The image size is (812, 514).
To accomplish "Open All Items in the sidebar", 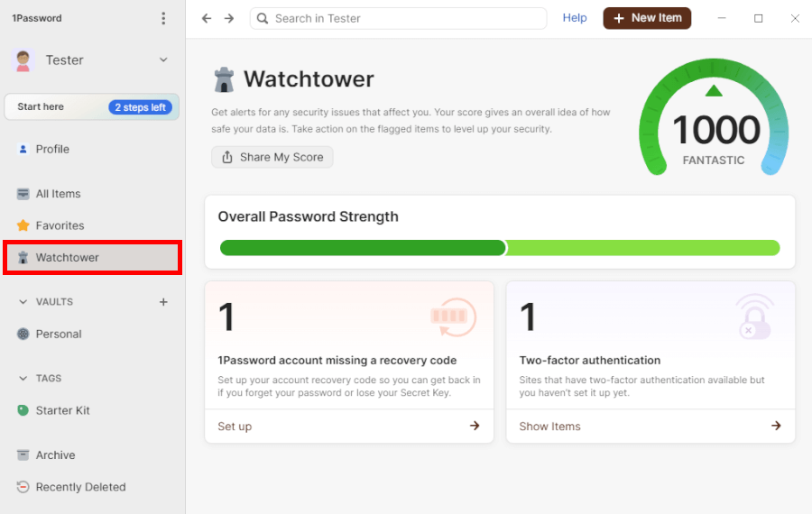I will (x=93, y=194).
